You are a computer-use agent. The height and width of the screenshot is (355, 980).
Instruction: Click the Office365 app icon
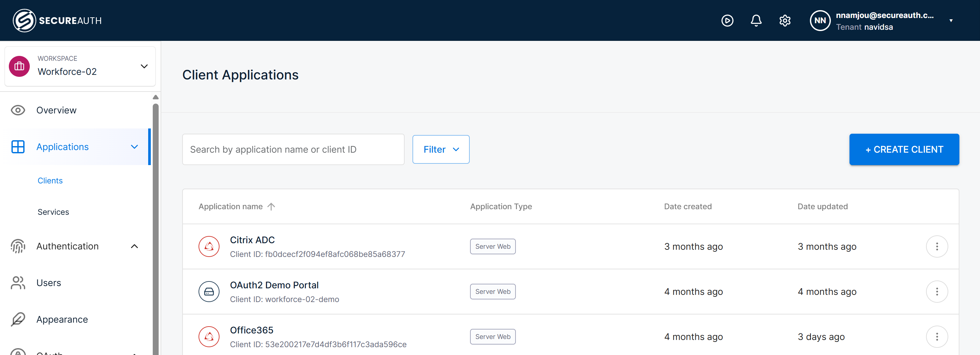(x=209, y=337)
